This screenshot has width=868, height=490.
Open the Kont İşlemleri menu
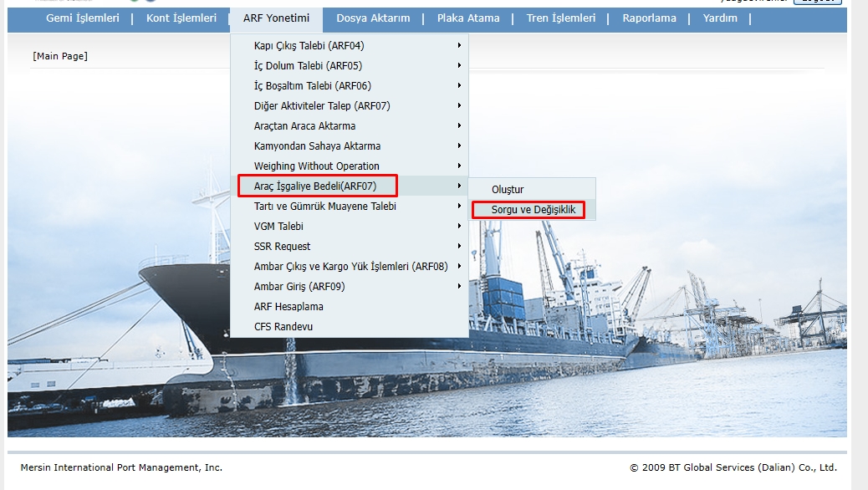click(181, 18)
